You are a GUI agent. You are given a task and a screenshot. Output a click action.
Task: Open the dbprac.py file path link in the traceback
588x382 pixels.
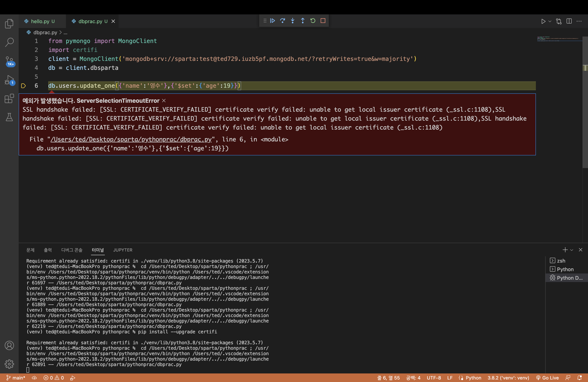click(131, 139)
